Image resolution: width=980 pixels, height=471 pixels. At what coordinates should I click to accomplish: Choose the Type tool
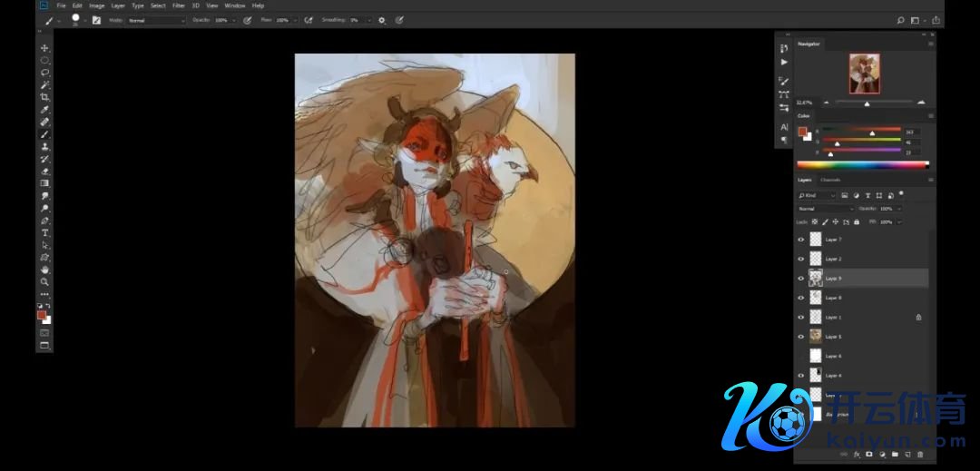click(x=44, y=232)
